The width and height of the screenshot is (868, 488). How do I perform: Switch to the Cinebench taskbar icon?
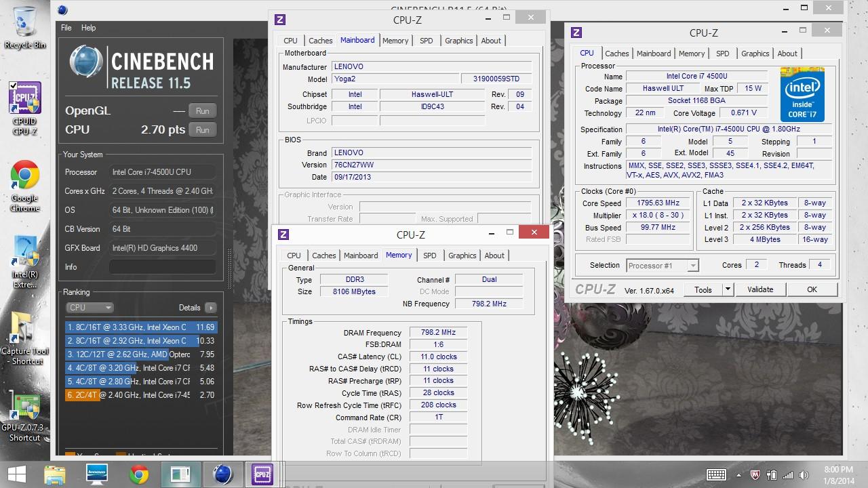(x=223, y=474)
